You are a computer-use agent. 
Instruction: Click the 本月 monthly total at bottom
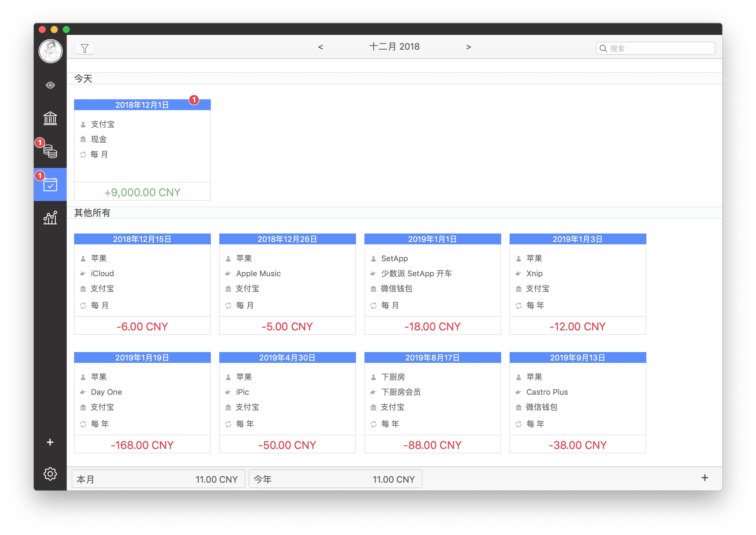(x=158, y=479)
